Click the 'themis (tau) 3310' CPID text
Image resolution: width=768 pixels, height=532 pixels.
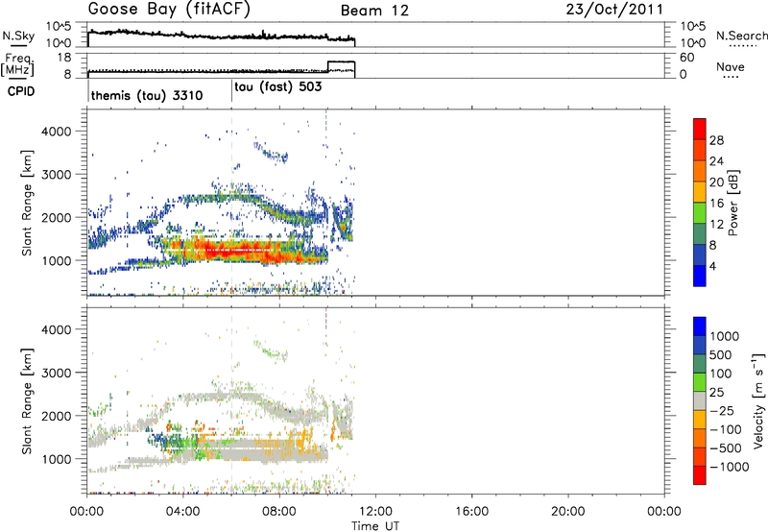pos(147,95)
